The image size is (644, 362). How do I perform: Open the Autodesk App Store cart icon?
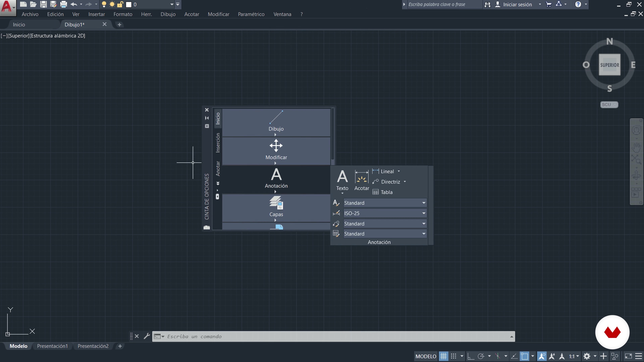pyautogui.click(x=549, y=5)
